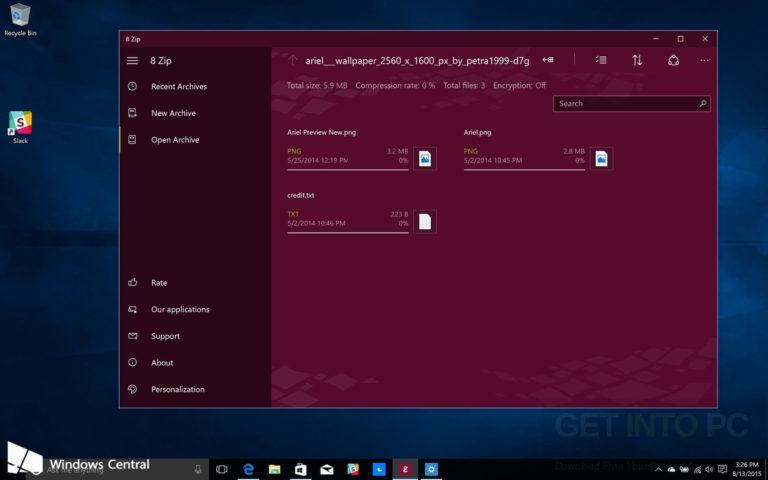Image resolution: width=768 pixels, height=480 pixels.
Task: Click the extract archive icon
Action: (x=548, y=60)
